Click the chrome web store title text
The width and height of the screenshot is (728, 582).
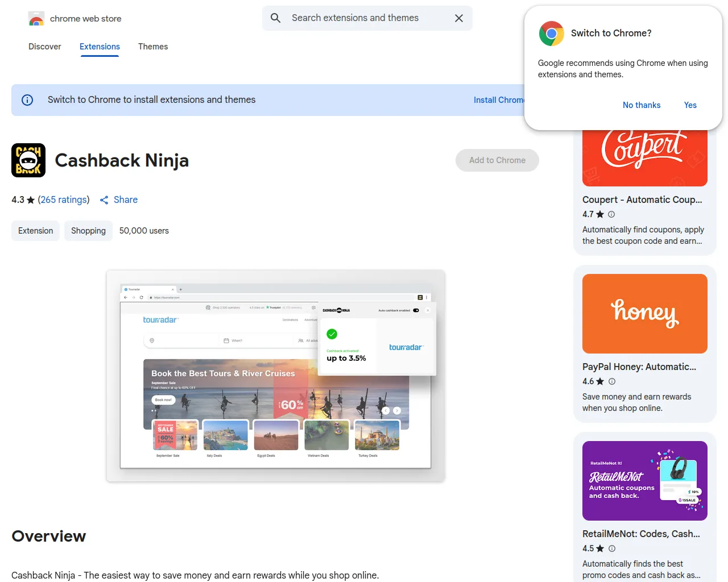[x=86, y=19]
